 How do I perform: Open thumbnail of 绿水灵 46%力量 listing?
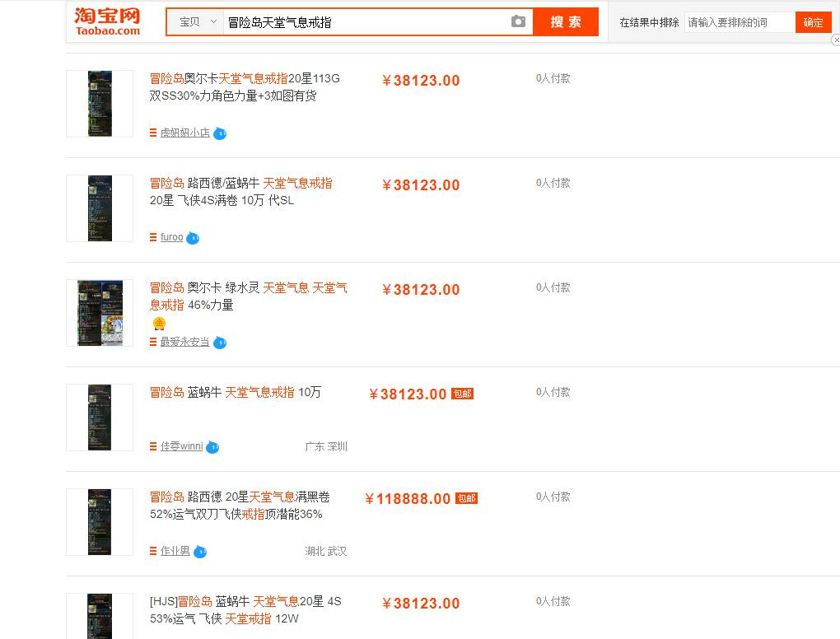100,313
